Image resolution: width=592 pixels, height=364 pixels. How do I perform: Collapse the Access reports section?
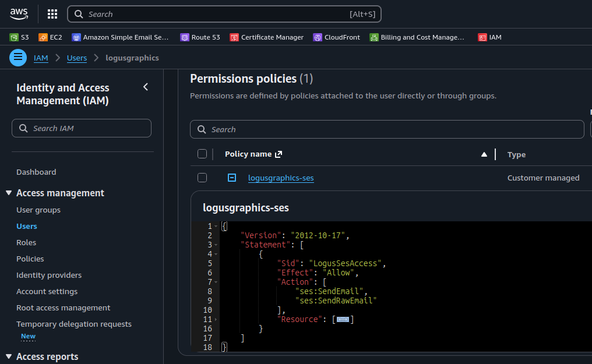pyautogui.click(x=9, y=356)
